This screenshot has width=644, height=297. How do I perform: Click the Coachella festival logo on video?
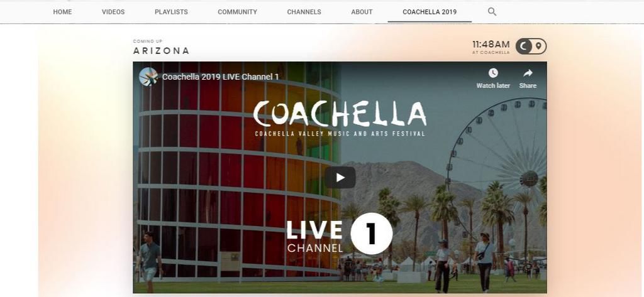340,118
